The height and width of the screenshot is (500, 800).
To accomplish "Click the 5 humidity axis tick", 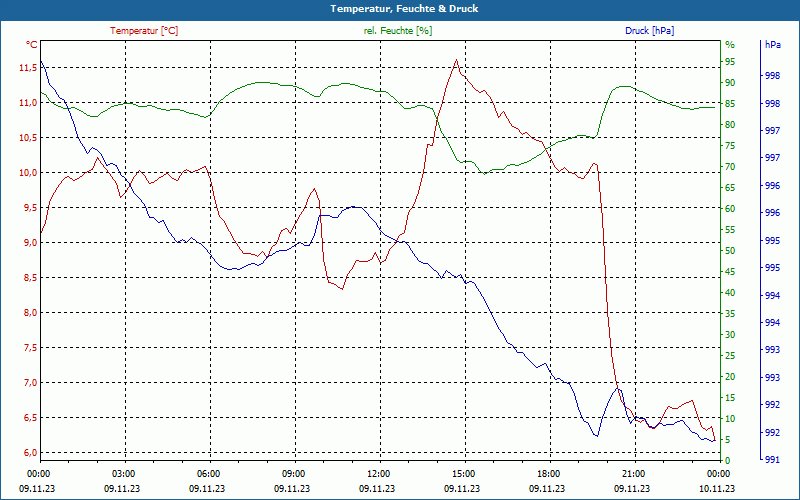I will tap(728, 440).
